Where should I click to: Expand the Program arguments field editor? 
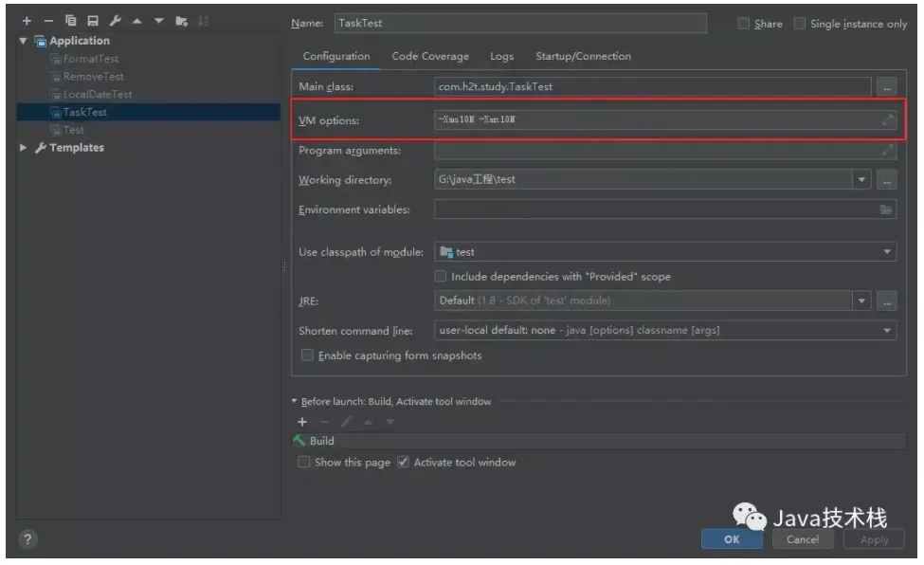pos(887,151)
